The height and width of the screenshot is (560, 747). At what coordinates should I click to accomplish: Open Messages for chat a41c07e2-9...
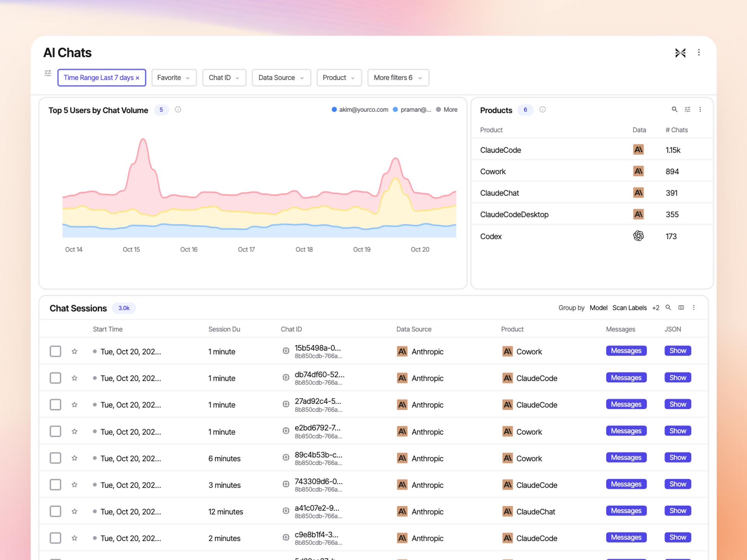pos(626,511)
